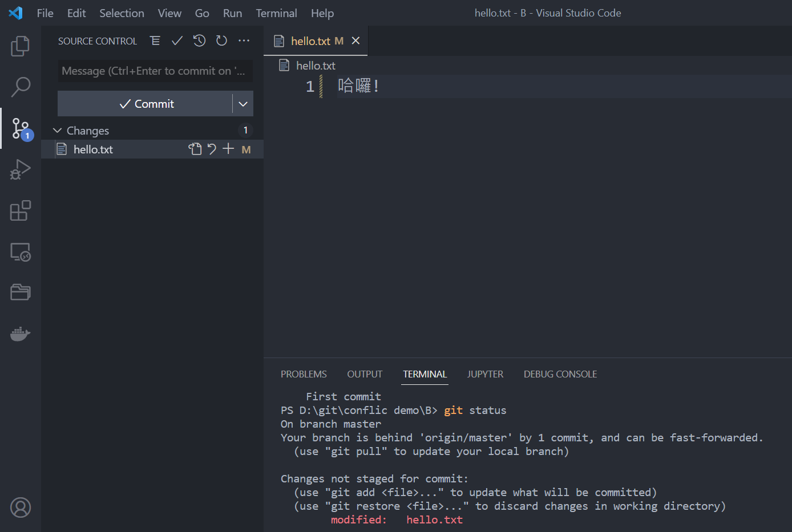Refresh the Source Control view
The width and height of the screenshot is (792, 532).
pos(221,40)
